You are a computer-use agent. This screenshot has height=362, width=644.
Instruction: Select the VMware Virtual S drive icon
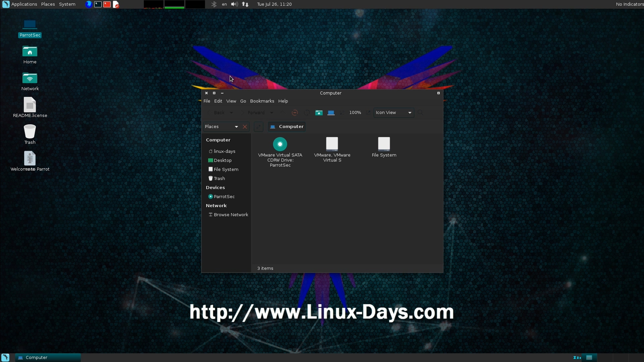click(332, 144)
